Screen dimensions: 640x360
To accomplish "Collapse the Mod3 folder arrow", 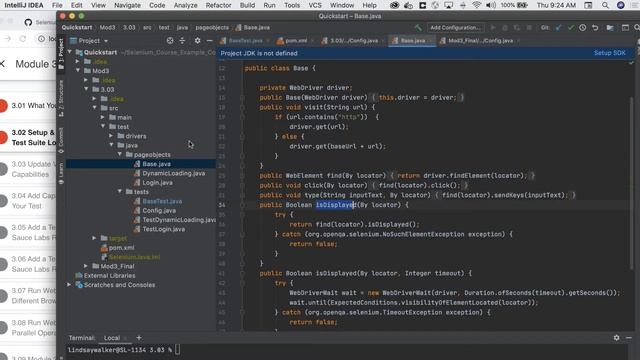I will tap(78, 71).
